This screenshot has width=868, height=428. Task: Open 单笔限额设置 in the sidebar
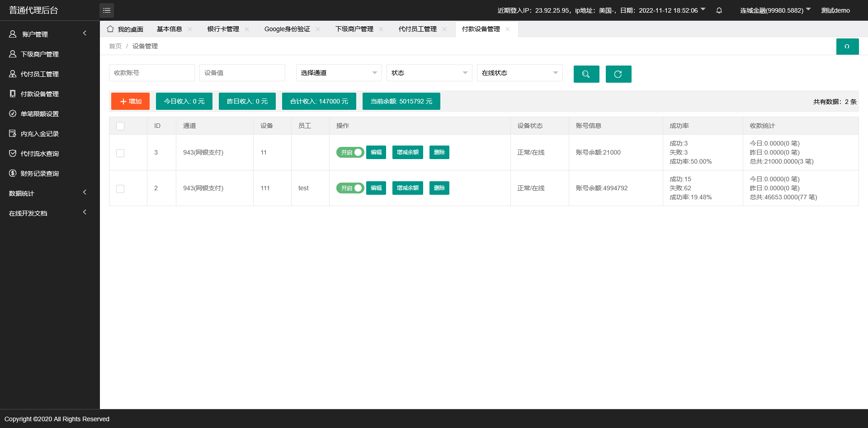pos(40,114)
